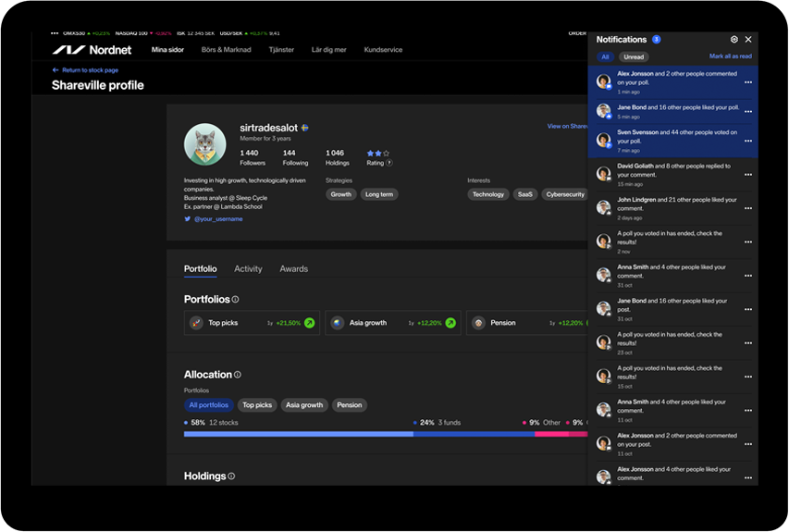The height and width of the screenshot is (532, 789).
Task: Close the Notifications panel
Action: point(748,39)
